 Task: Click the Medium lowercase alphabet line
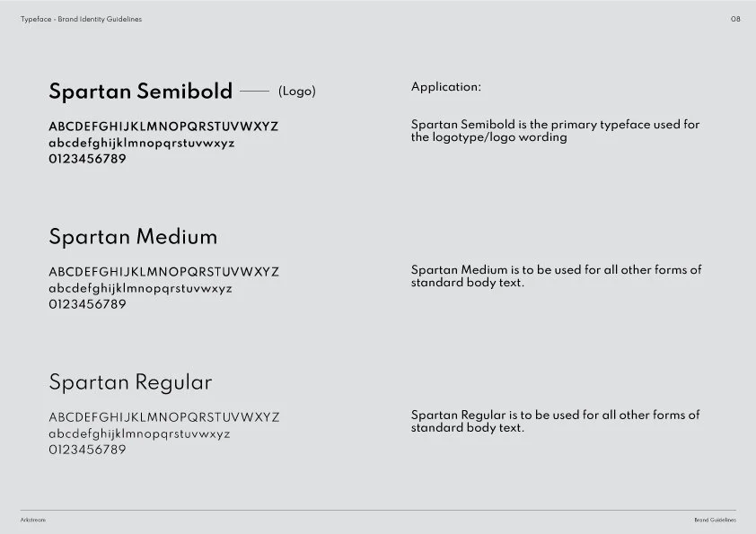point(140,288)
